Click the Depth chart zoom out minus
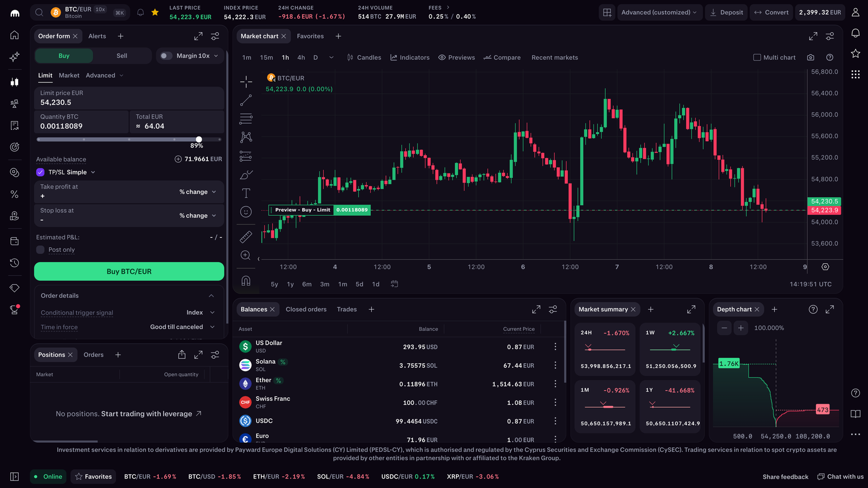Viewport: 868px width, 488px height. [724, 328]
